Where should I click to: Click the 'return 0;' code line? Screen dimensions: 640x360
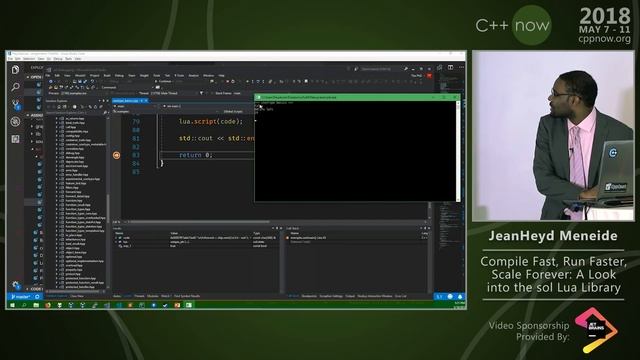point(196,155)
